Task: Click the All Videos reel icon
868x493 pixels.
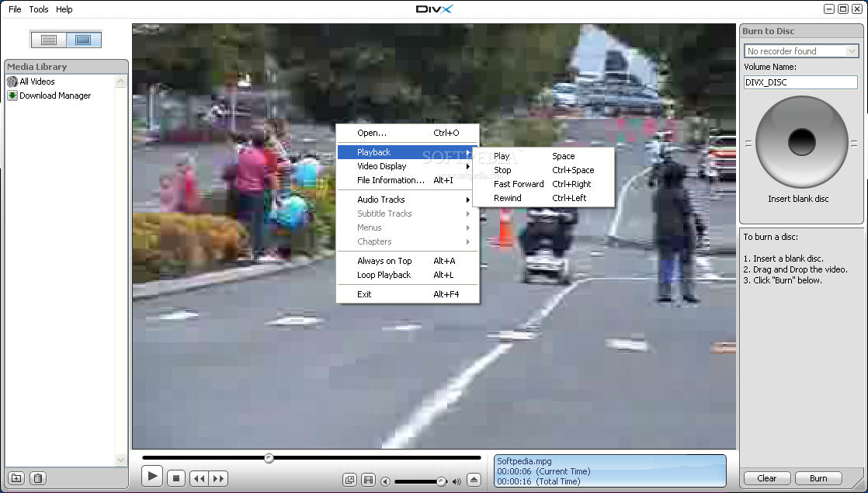Action: (x=12, y=82)
